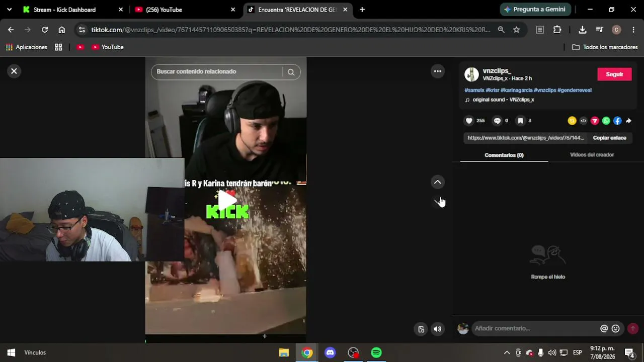The height and width of the screenshot is (362, 644).
Task: Open the #karinagarcia hashtag
Action: coord(517,90)
